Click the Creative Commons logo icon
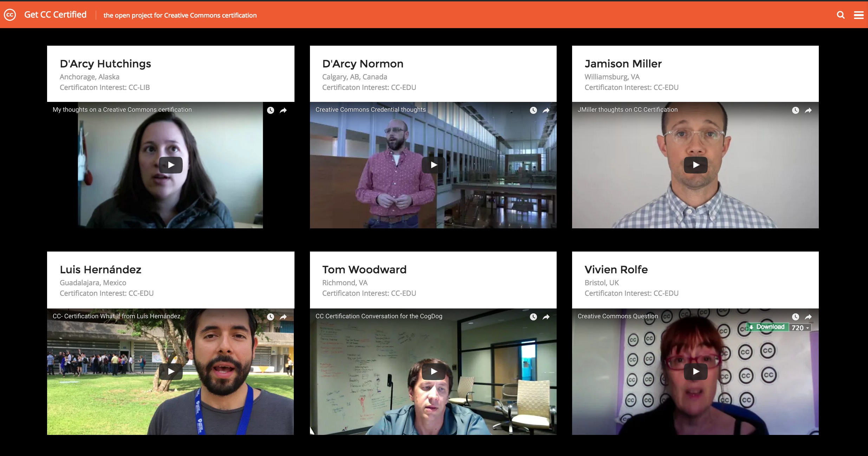This screenshot has width=868, height=456. click(x=10, y=15)
